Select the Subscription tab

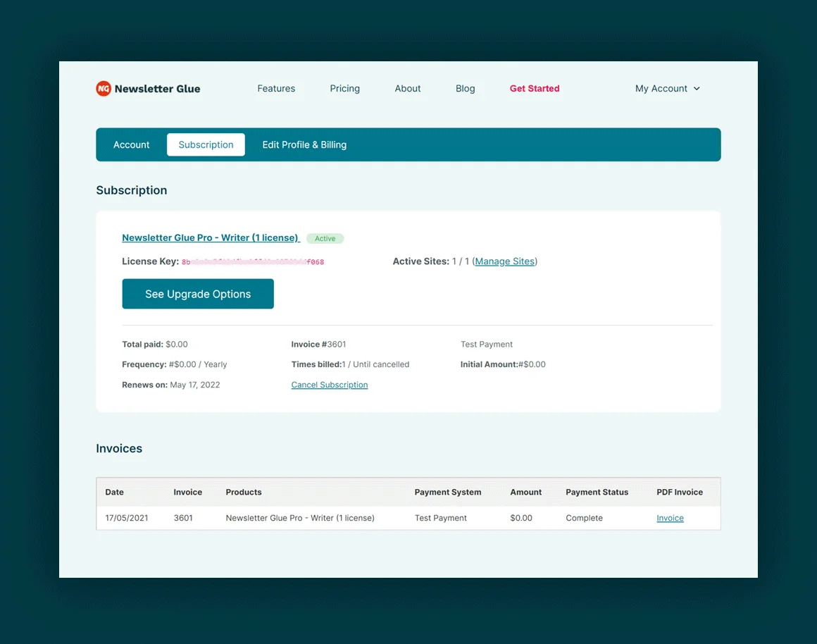click(206, 145)
